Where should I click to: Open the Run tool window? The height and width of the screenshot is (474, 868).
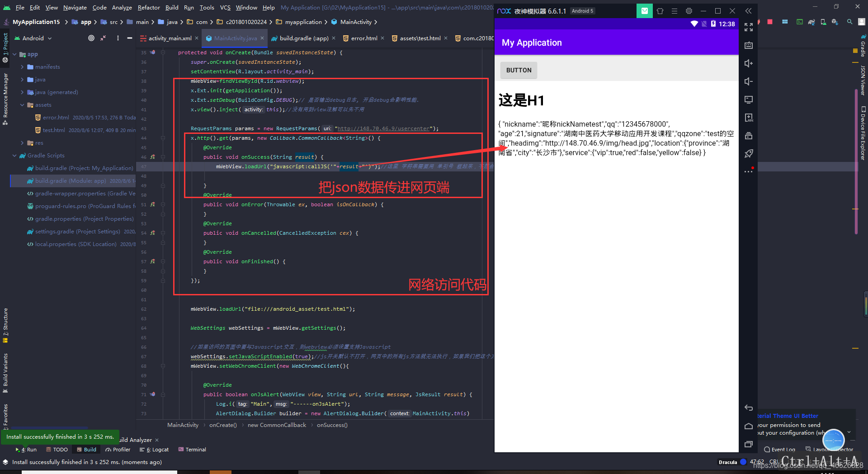coord(26,450)
